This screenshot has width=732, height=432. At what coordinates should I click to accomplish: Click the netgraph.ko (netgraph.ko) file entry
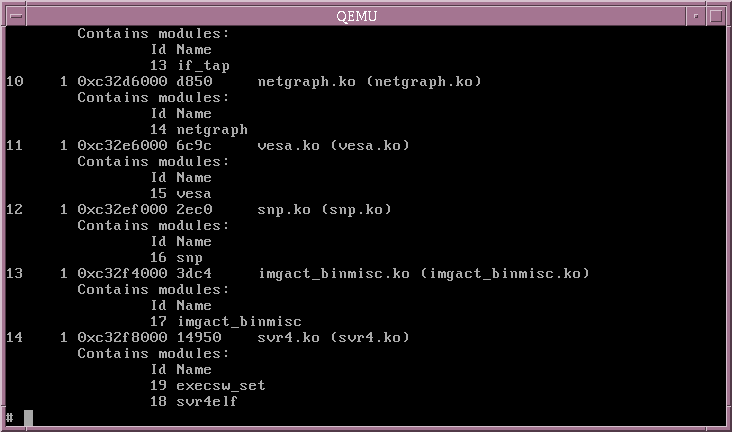[x=369, y=82]
